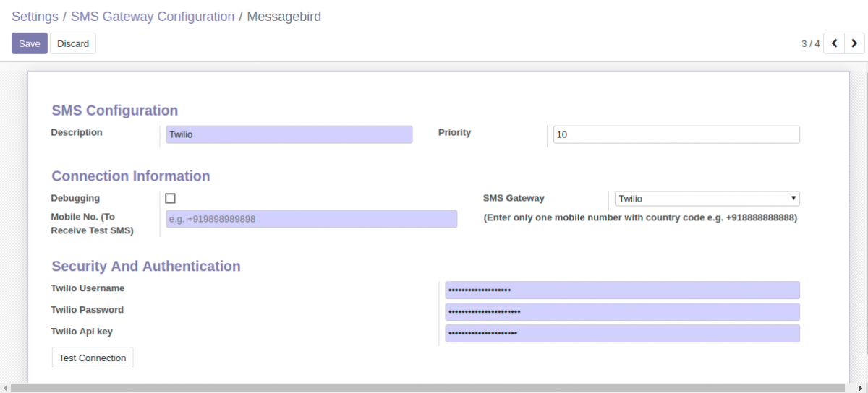
Task: Save the SMS configuration
Action: click(x=30, y=43)
